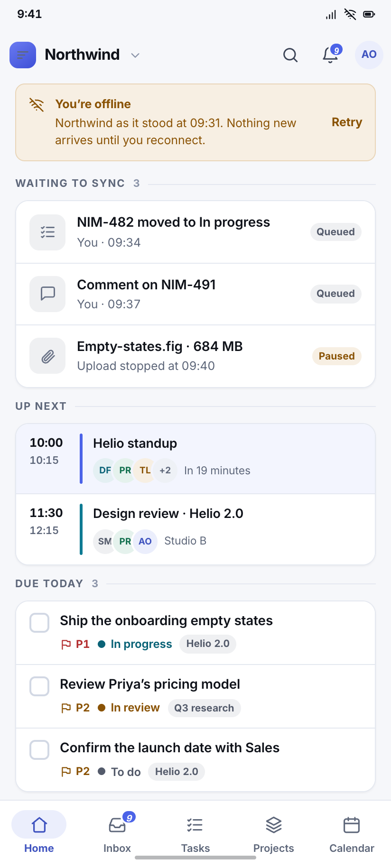Tap the Northwind app logo icon

[x=23, y=55]
